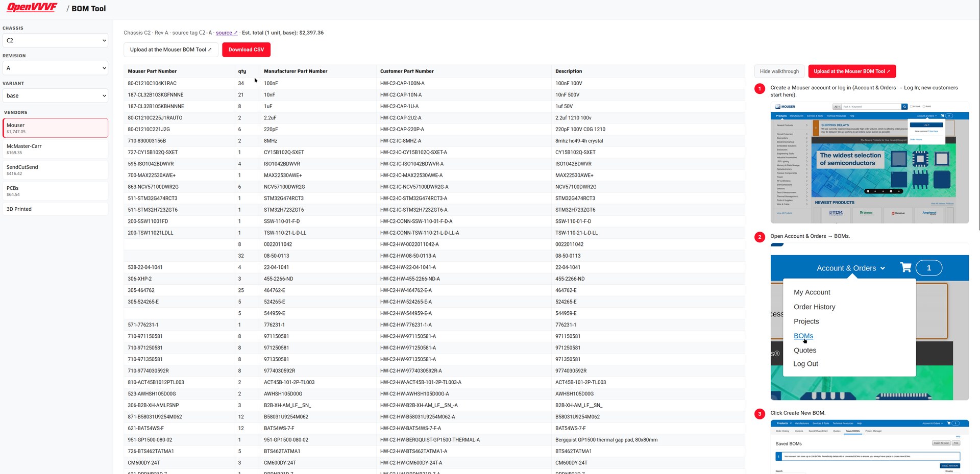Click the white Upload at Mouser BOM Tool button
980x474 pixels.
(x=171, y=49)
